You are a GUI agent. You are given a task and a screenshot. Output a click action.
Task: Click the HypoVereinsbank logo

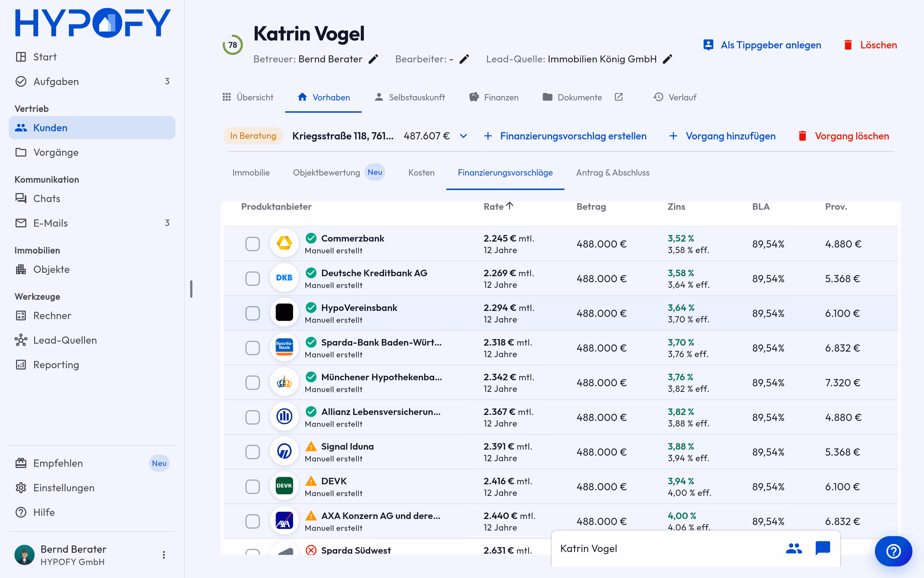(x=284, y=313)
